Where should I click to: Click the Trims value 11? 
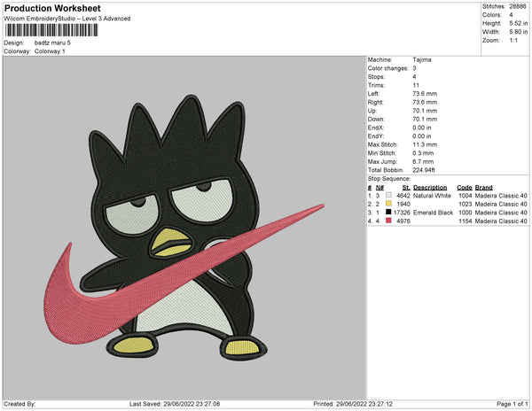coord(416,85)
